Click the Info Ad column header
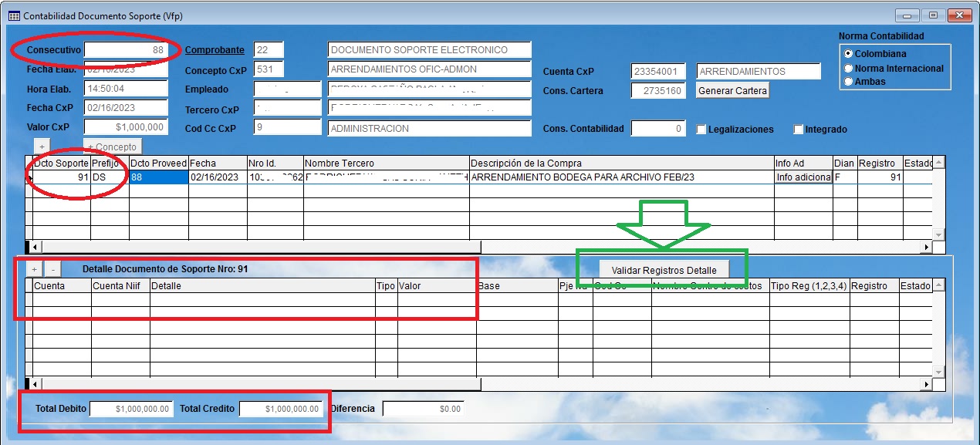 tap(803, 164)
